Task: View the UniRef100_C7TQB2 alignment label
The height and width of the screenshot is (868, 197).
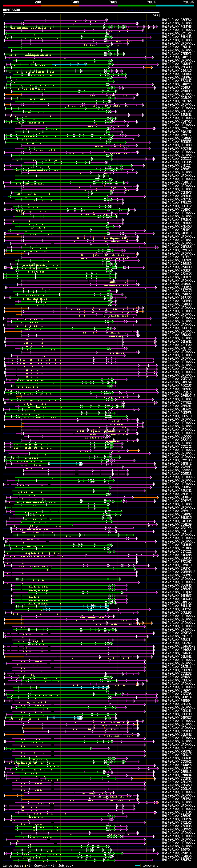Action: click(x=177, y=592)
